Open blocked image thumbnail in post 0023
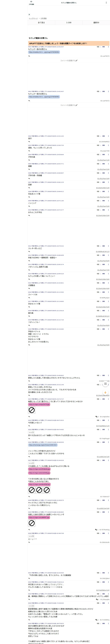 point(32,410)
